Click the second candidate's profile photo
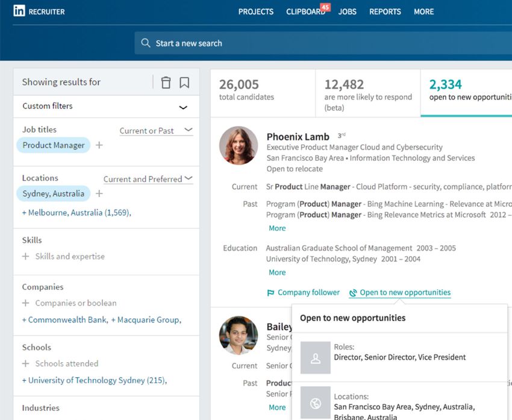Screen dimensions: 512x420 point(239,336)
